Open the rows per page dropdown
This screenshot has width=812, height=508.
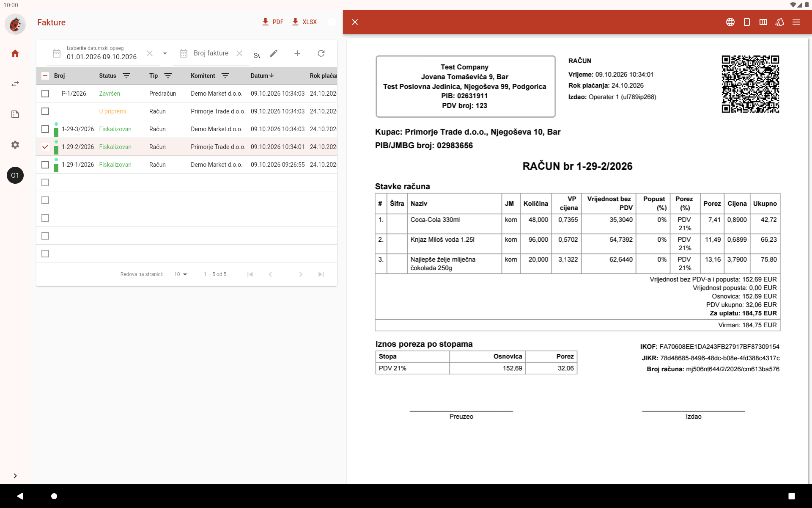coord(181,274)
